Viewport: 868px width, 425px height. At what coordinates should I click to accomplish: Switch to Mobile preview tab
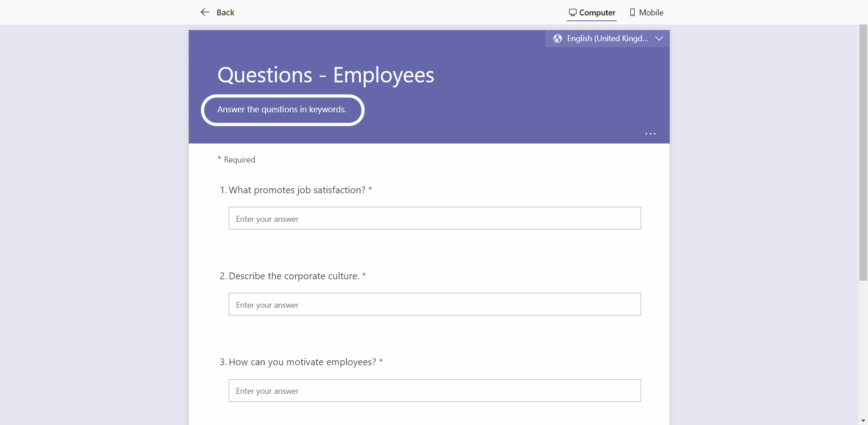click(x=646, y=13)
